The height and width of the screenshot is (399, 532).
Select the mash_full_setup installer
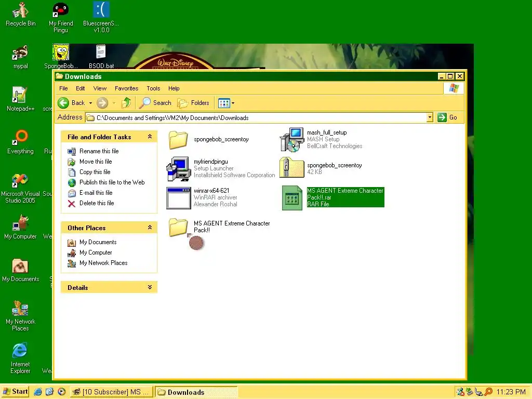point(321,139)
